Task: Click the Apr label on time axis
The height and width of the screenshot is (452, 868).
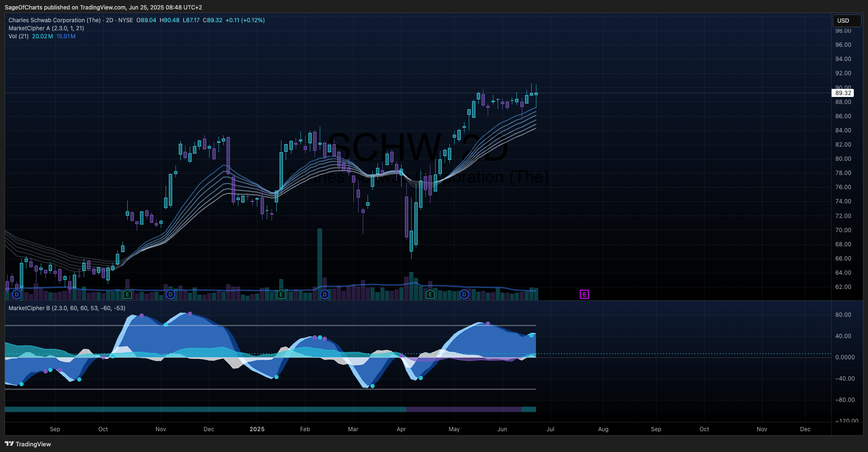Action: click(401, 429)
